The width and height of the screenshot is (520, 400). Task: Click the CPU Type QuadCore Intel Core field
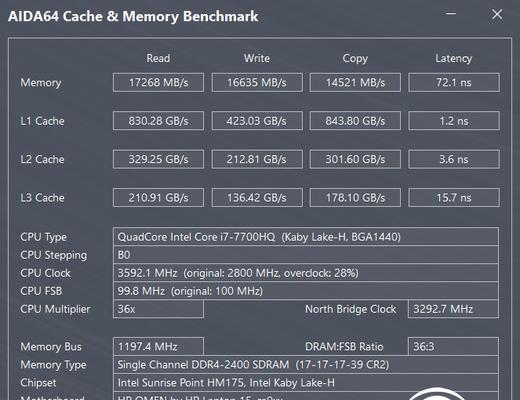click(x=306, y=237)
